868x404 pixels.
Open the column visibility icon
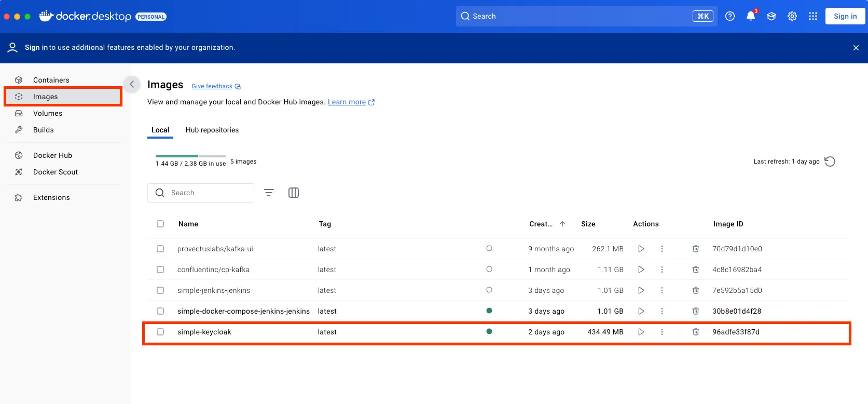coord(294,193)
